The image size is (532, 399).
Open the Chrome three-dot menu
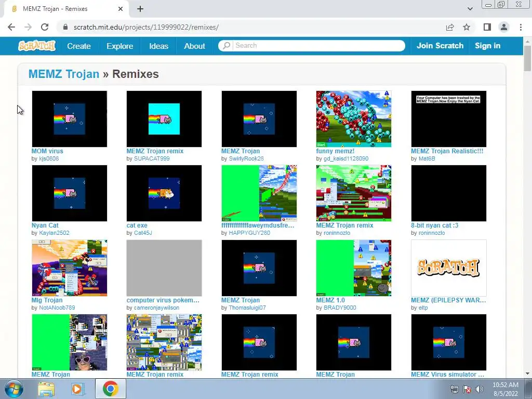(521, 27)
